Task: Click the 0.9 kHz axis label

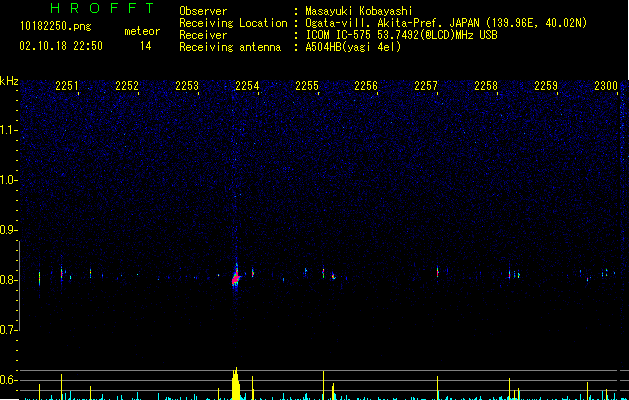Action: pos(8,230)
